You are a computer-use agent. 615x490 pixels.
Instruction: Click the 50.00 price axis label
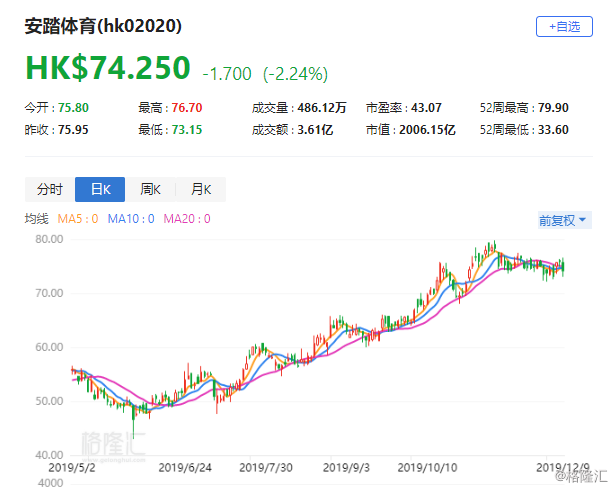pyautogui.click(x=49, y=401)
